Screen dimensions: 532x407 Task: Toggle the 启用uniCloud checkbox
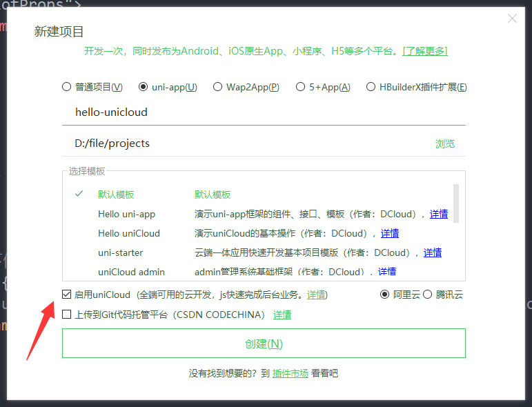pos(67,295)
